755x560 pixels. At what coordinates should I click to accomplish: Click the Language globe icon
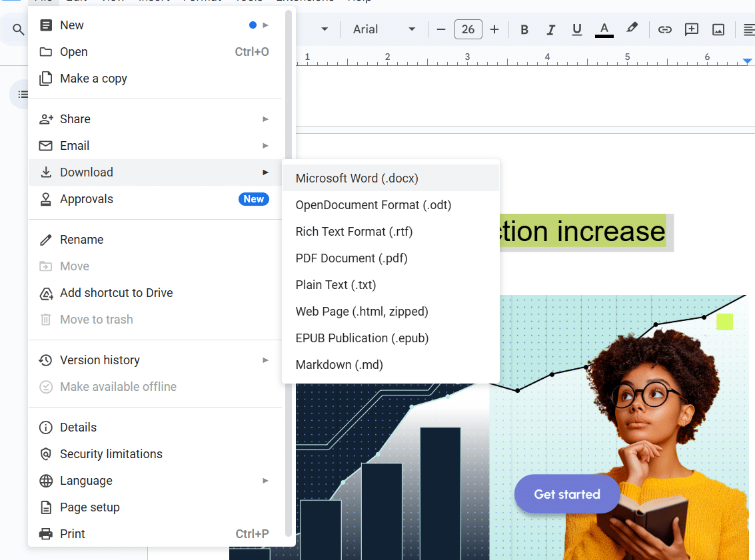46,481
